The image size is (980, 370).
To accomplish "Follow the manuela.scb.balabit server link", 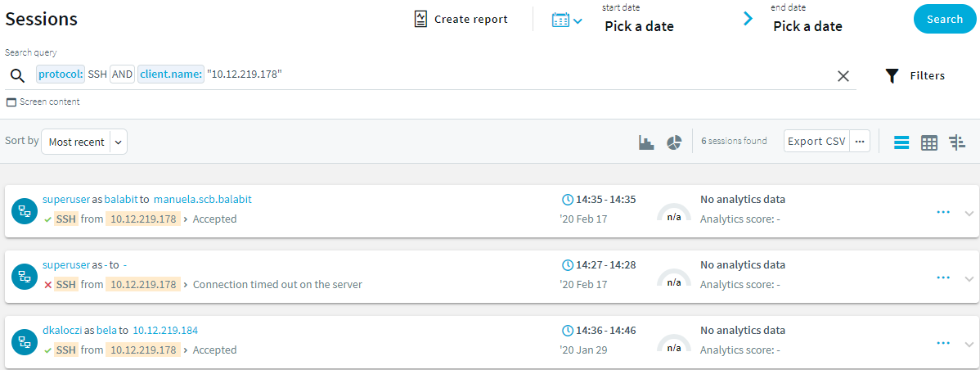I will coord(203,200).
